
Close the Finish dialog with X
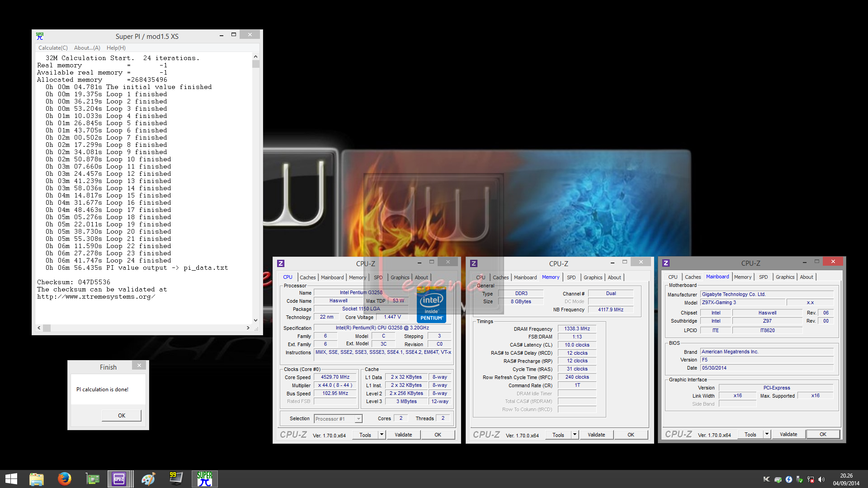139,365
